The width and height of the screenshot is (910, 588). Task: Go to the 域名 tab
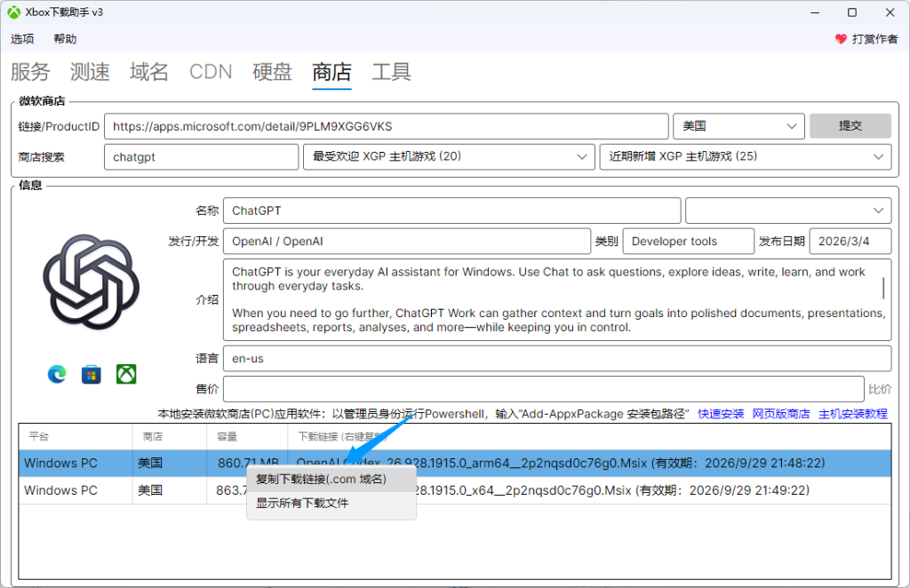point(149,72)
